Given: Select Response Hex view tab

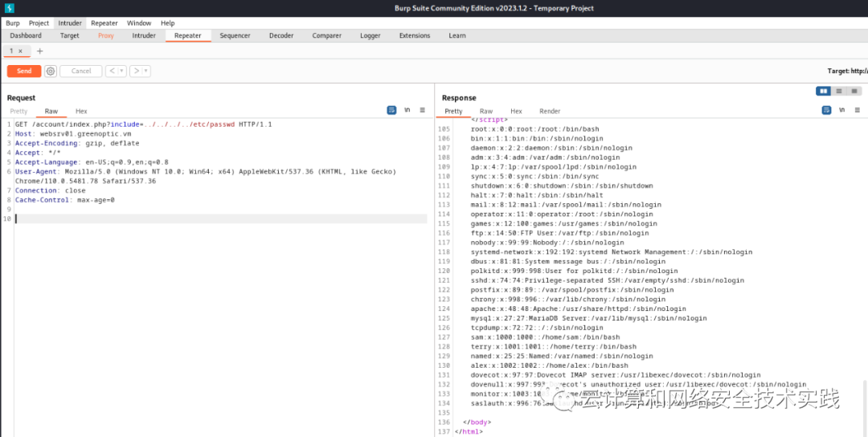Looking at the screenshot, I should click(516, 111).
